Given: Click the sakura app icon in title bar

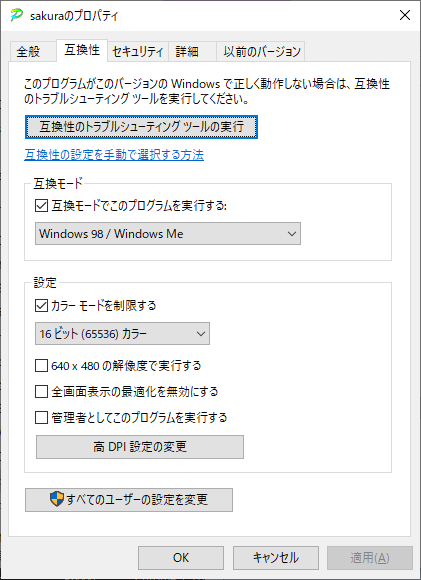Looking at the screenshot, I should click(17, 16).
